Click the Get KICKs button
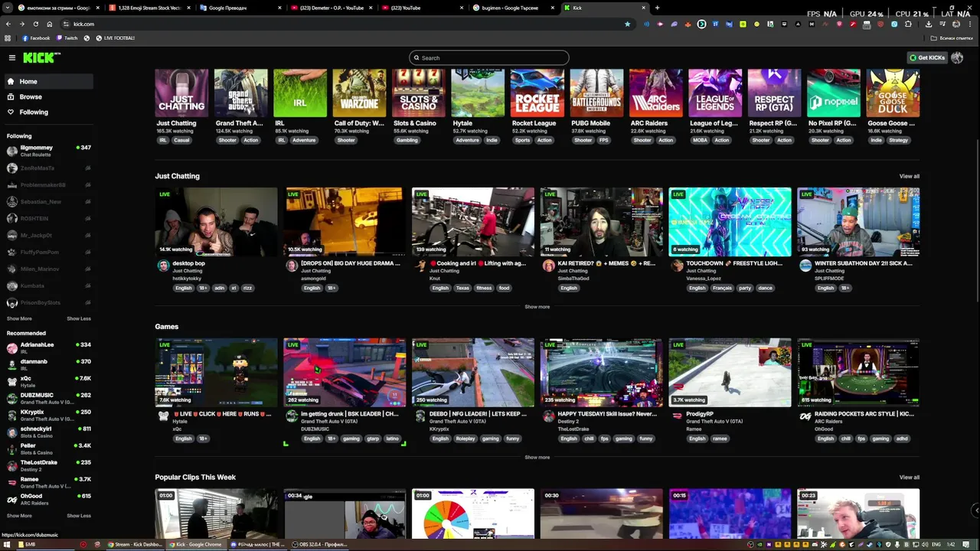 pyautogui.click(x=926, y=57)
